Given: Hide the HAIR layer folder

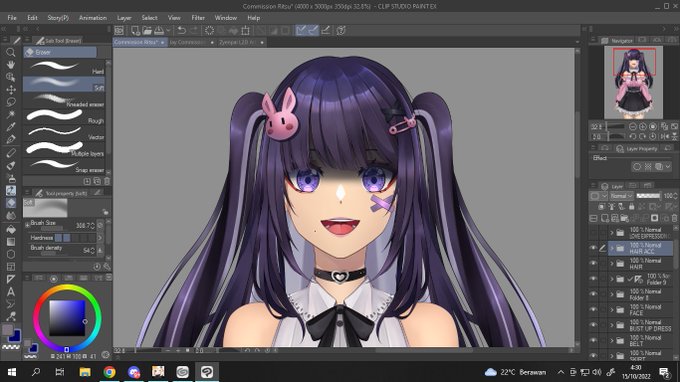Looking at the screenshot, I should 593,263.
